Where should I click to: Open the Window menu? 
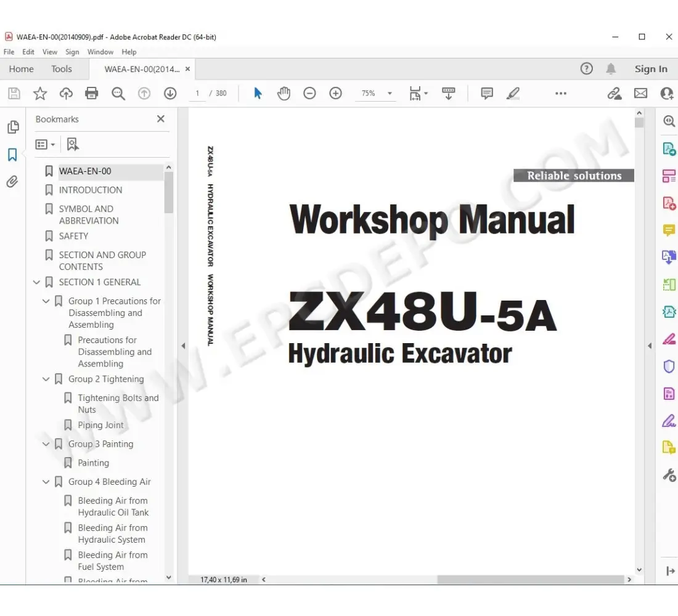(x=100, y=52)
